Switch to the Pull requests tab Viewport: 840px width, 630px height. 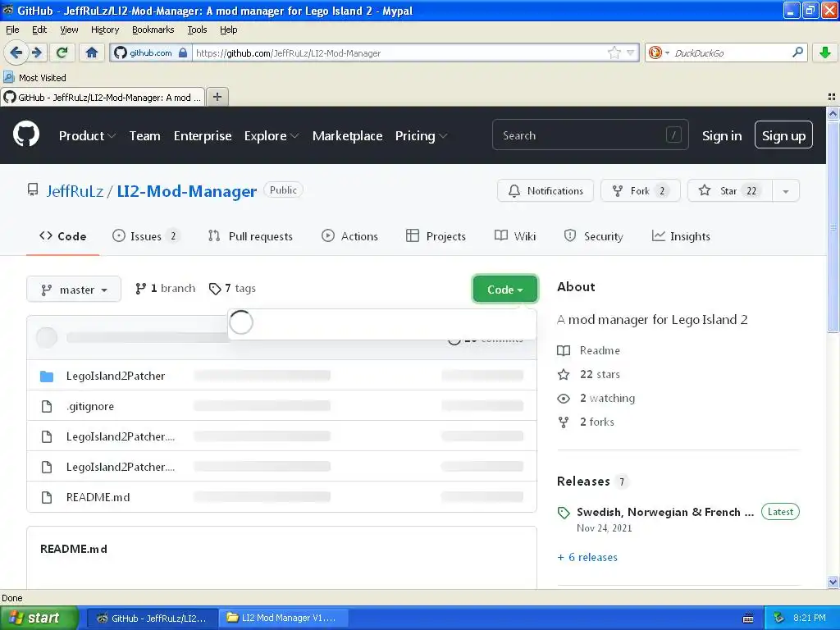250,236
